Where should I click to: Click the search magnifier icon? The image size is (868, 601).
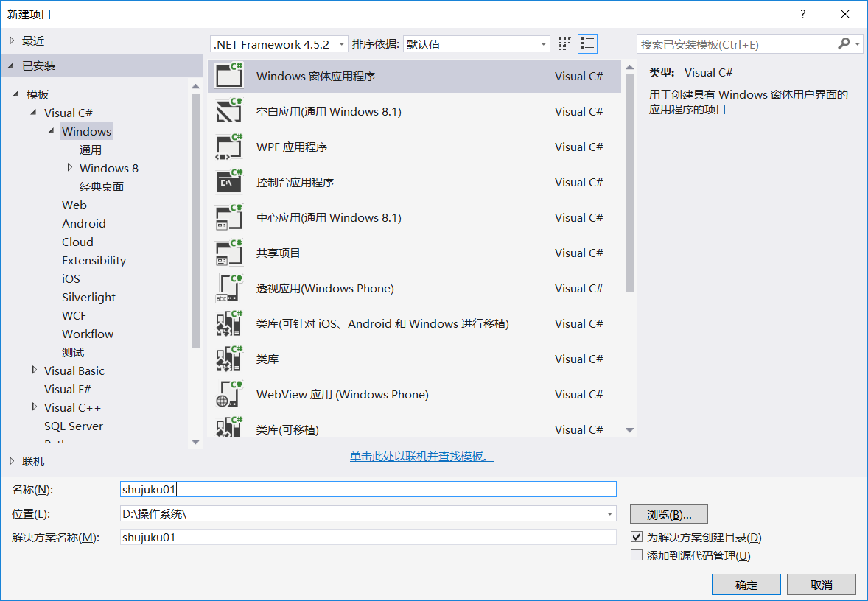click(844, 43)
